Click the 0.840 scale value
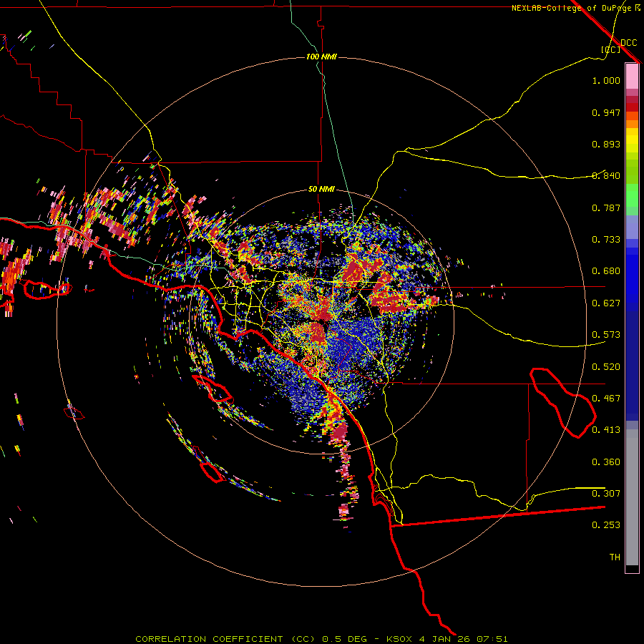Screen dimensions: 644x644 point(606,176)
